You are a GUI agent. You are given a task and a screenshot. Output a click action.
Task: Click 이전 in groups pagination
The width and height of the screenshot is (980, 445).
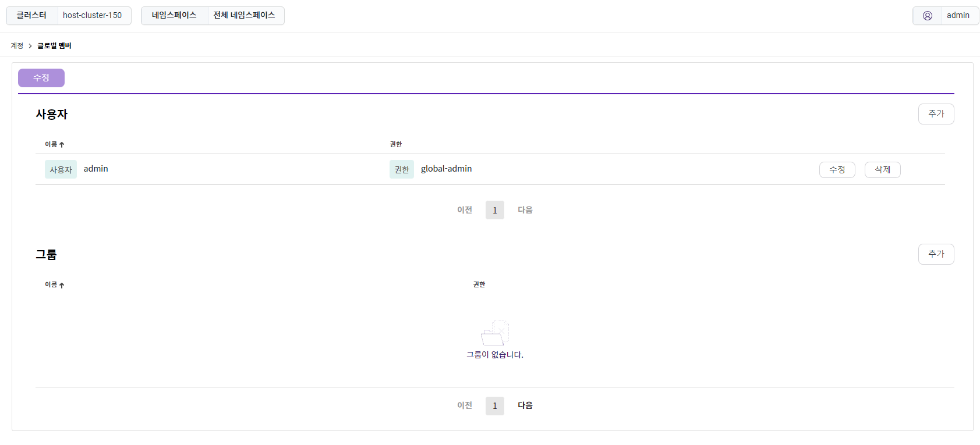coord(465,405)
